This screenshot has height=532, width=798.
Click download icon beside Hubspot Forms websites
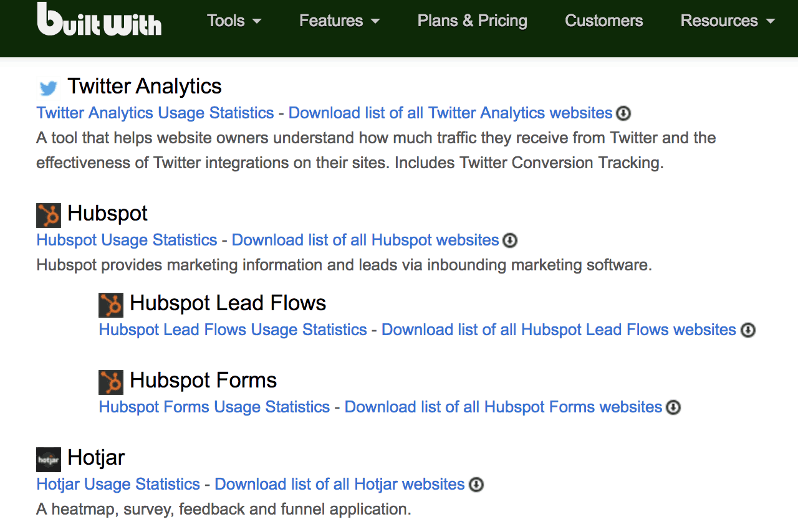pos(673,407)
